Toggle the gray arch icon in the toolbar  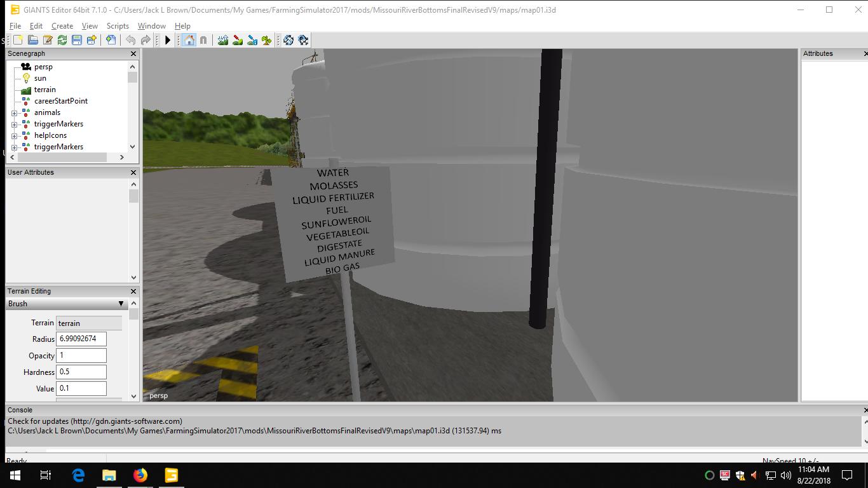pyautogui.click(x=203, y=40)
